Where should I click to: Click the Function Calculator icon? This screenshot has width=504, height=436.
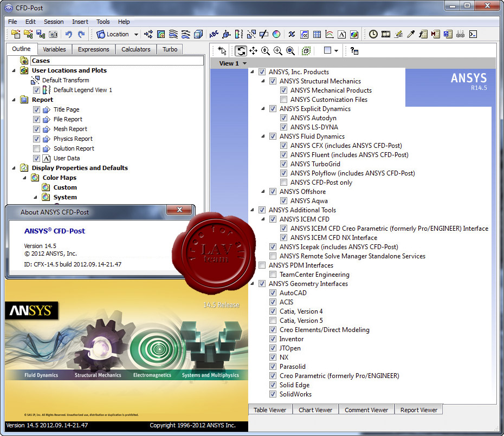tap(423, 34)
